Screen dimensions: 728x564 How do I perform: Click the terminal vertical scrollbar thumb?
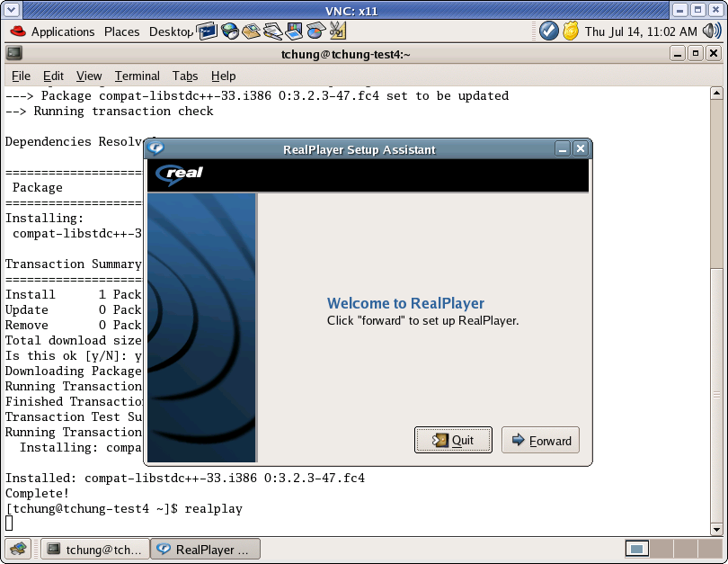pyautogui.click(x=716, y=396)
